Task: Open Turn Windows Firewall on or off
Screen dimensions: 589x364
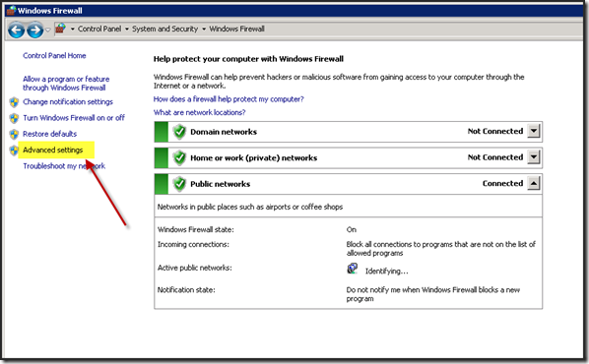Action: coord(74,118)
